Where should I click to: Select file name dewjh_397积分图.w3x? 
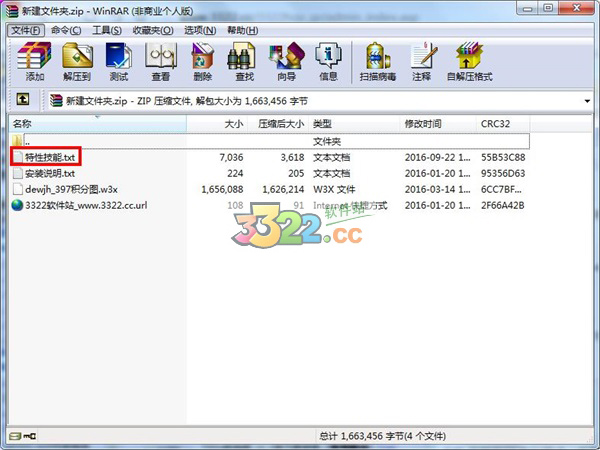click(x=71, y=189)
